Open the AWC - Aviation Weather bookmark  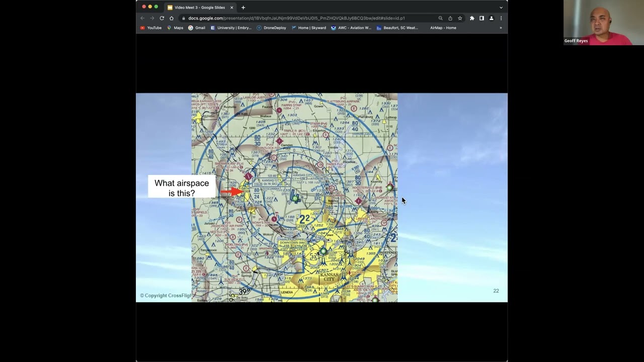(x=351, y=28)
